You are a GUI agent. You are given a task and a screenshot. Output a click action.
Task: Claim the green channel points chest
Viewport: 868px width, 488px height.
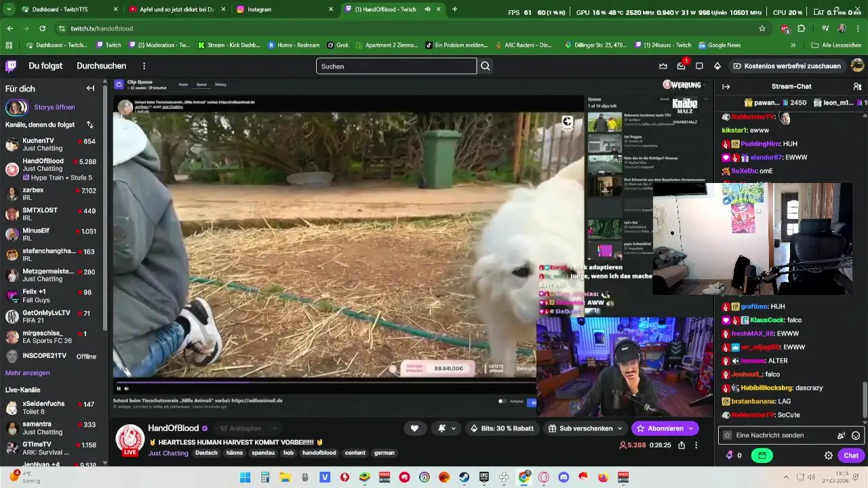pos(762,455)
